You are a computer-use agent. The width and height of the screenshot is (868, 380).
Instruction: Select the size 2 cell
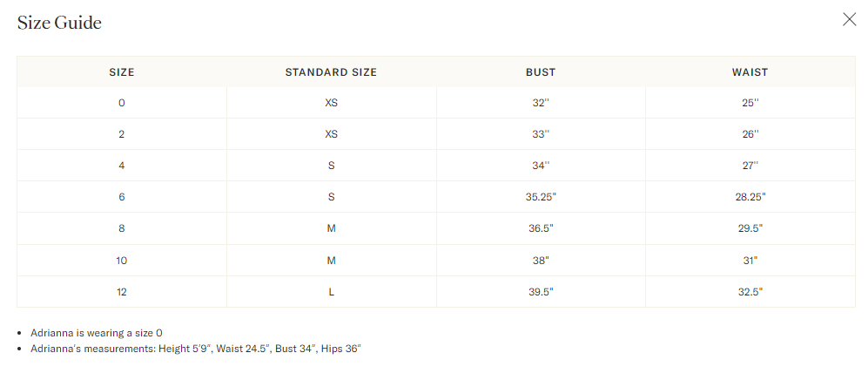coord(121,134)
